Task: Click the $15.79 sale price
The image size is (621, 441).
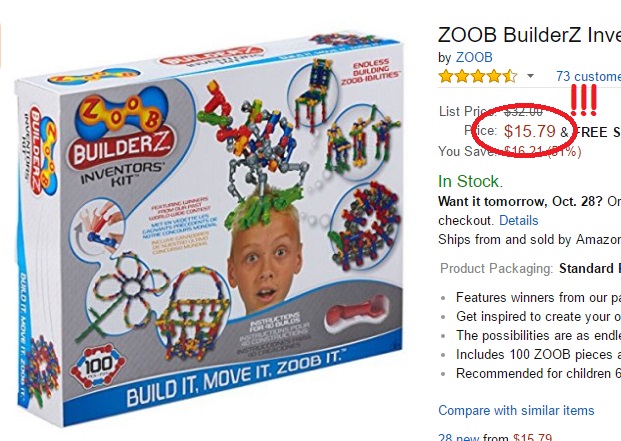Action: [x=530, y=131]
